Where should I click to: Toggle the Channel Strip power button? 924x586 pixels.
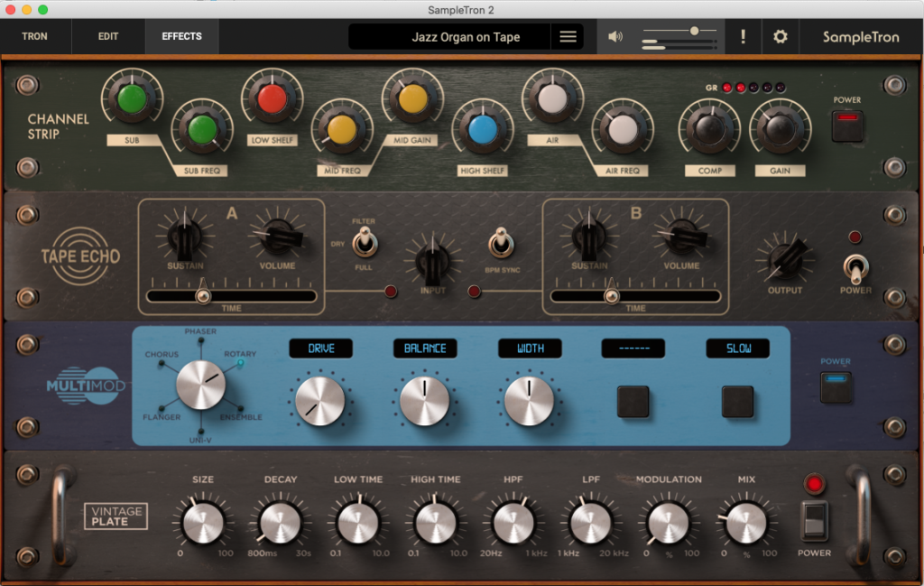click(x=846, y=126)
